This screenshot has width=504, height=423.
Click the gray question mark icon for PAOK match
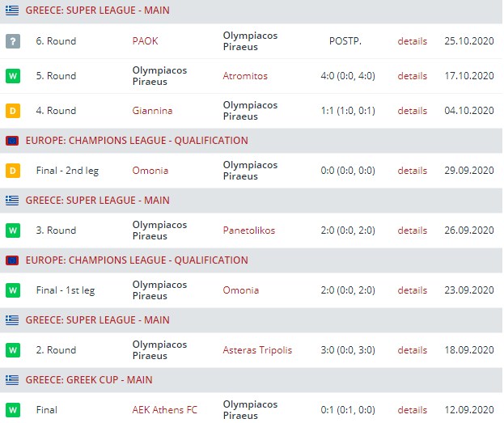click(x=12, y=41)
